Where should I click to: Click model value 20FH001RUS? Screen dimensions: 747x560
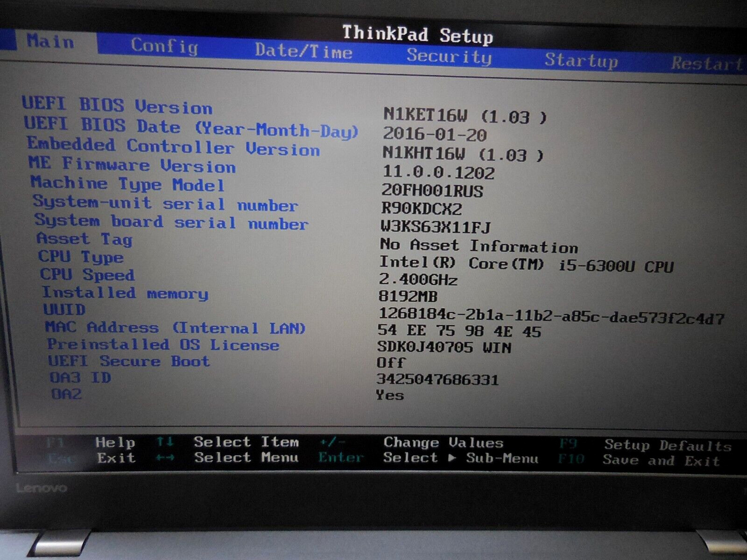click(x=432, y=190)
